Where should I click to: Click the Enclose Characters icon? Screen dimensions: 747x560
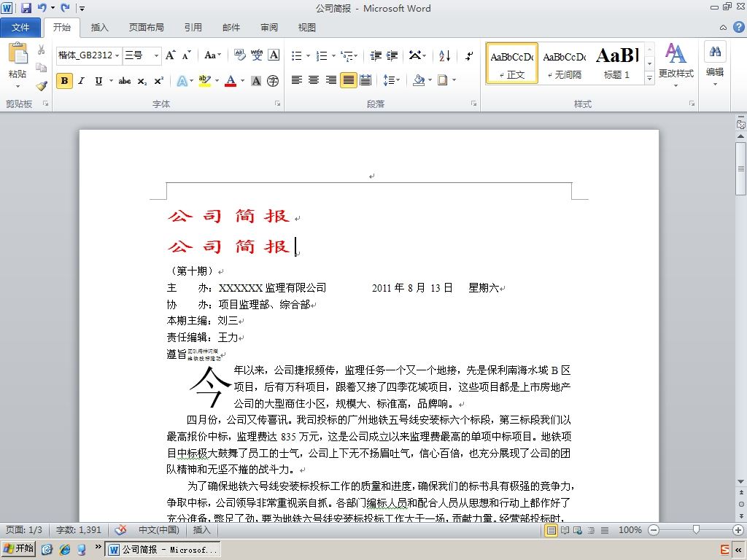(273, 81)
